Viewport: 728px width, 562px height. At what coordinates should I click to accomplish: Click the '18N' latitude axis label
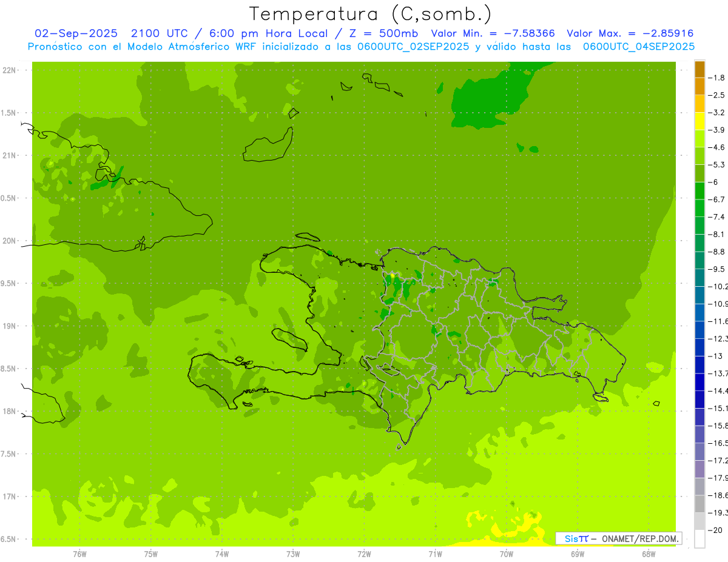click(10, 412)
